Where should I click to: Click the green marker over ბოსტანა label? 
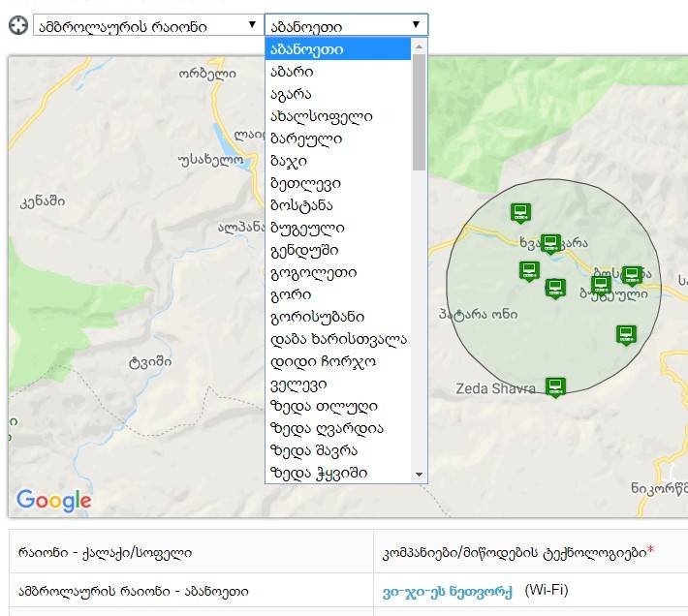(632, 275)
